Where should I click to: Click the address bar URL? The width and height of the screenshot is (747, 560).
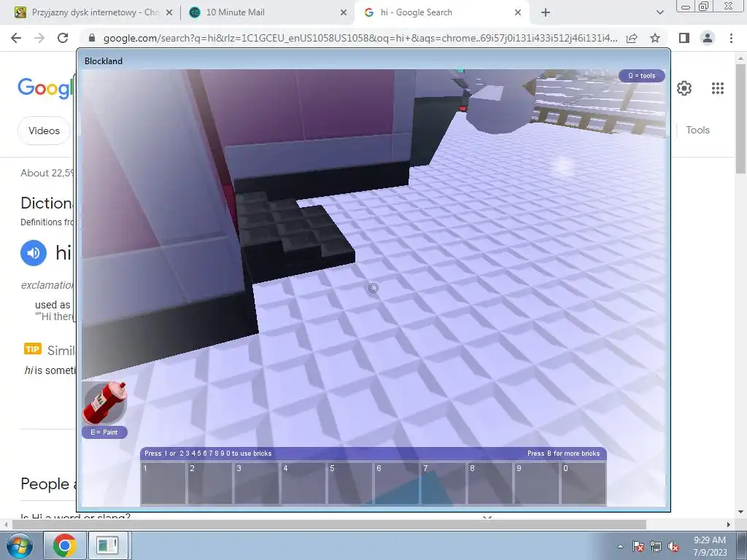click(x=360, y=38)
